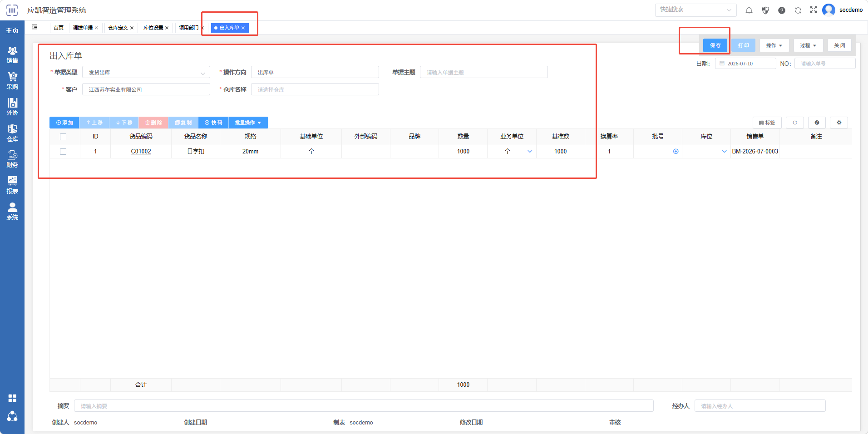This screenshot has height=434, width=868.
Task: Click the socdemo user avatar
Action: click(829, 10)
